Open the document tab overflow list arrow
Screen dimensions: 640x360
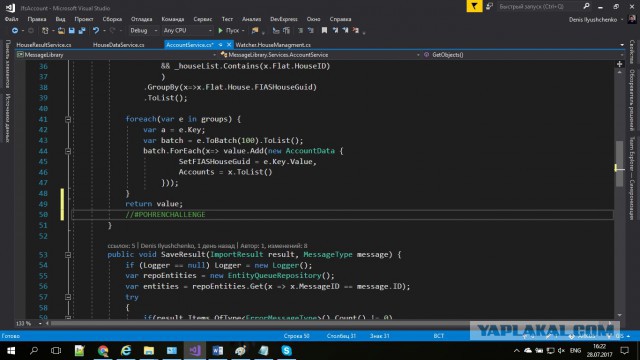pyautogui.click(x=622, y=45)
